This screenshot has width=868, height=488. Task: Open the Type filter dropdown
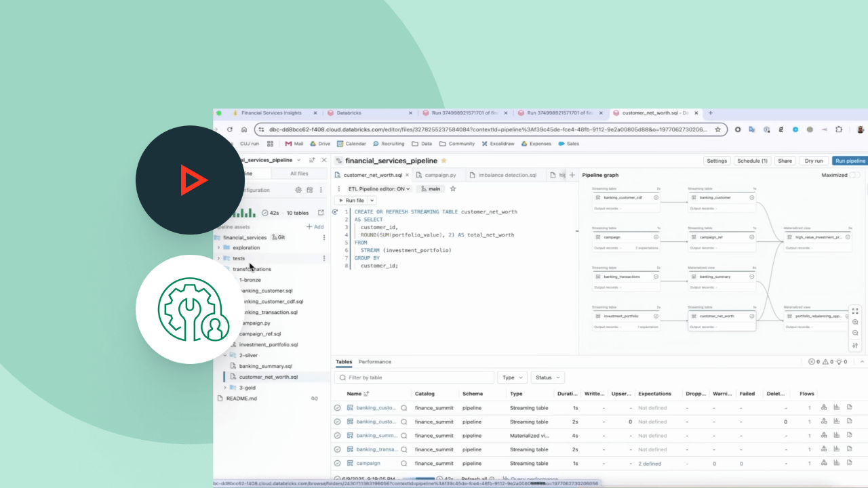[512, 378]
